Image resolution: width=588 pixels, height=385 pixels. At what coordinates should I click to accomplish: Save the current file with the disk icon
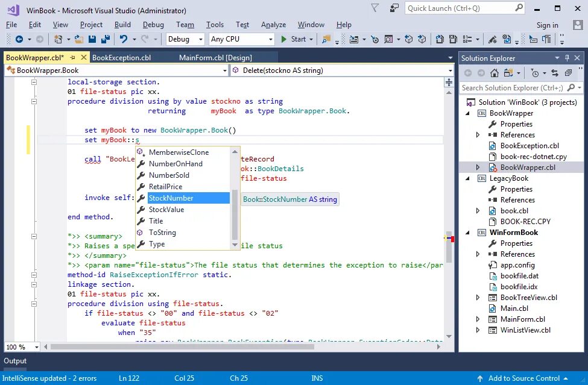tap(92, 39)
